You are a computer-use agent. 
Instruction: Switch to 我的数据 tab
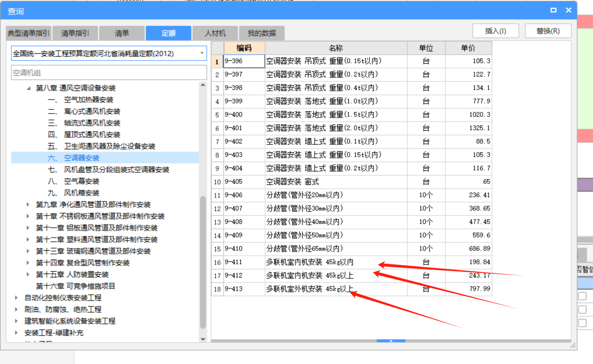click(x=262, y=33)
